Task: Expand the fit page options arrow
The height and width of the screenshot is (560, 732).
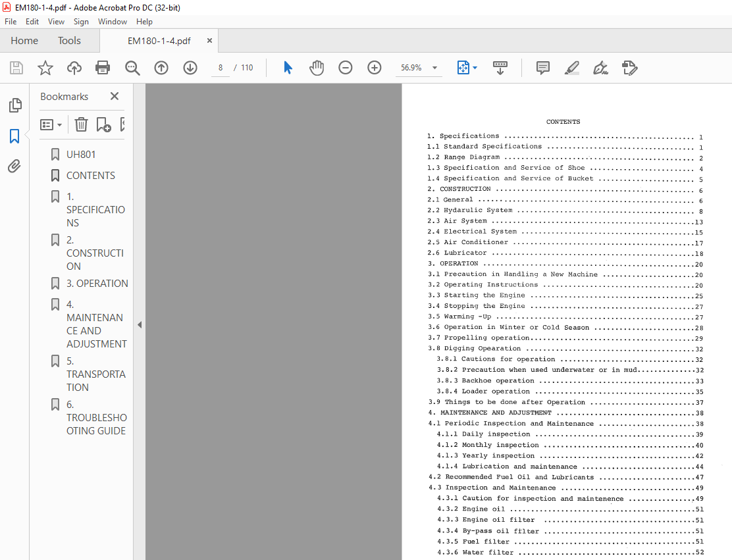Action: pos(475,68)
